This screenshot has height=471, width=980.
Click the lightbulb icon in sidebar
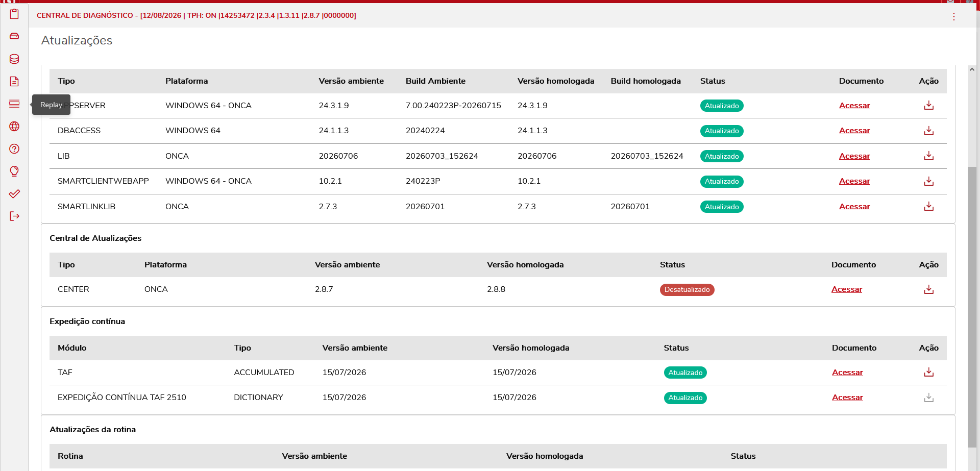pyautogui.click(x=14, y=171)
